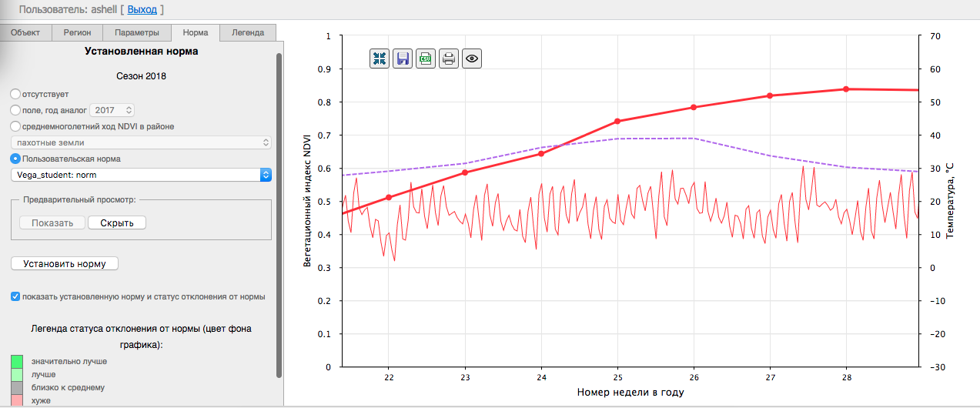Select 'среднемноголетний ход NDVI в районе' radio

coord(15,126)
